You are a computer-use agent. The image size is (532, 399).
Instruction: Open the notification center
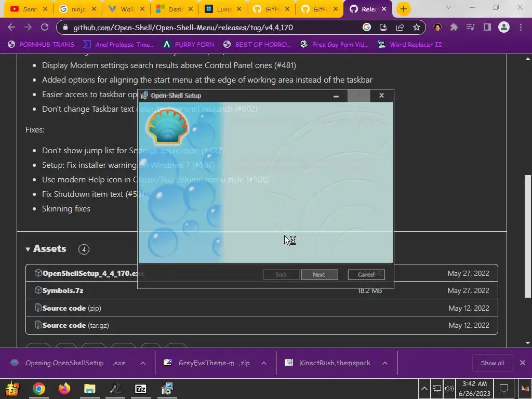click(504, 389)
